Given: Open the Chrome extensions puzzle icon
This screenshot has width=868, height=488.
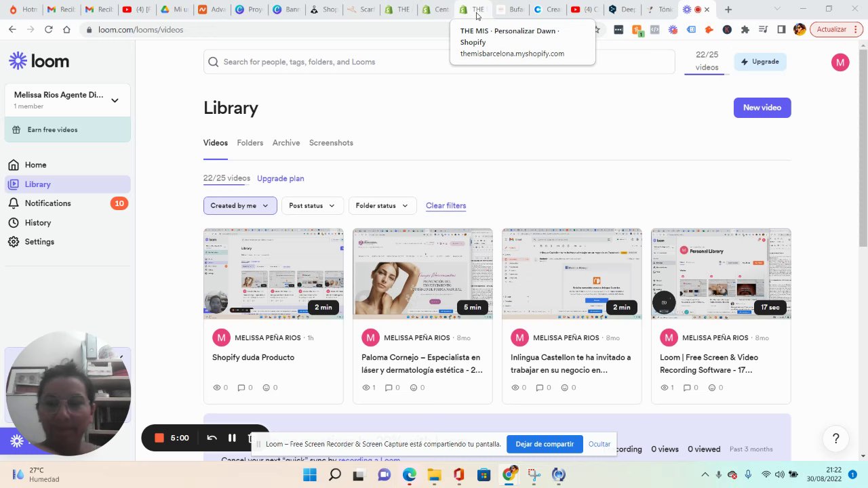Looking at the screenshot, I should point(745,30).
